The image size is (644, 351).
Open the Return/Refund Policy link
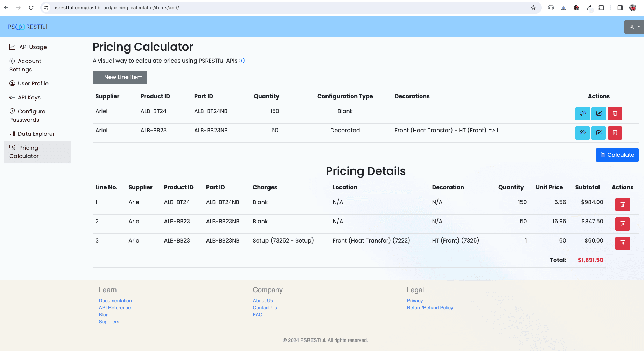(x=430, y=308)
